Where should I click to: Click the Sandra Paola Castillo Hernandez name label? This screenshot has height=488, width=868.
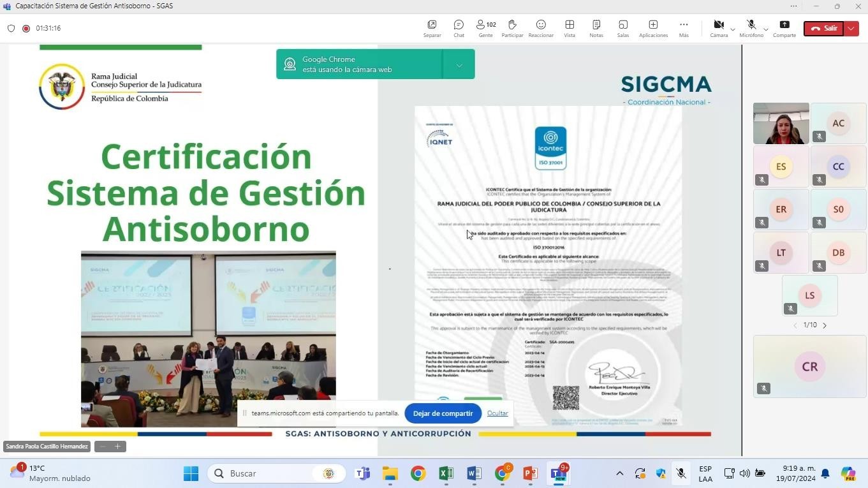point(47,447)
